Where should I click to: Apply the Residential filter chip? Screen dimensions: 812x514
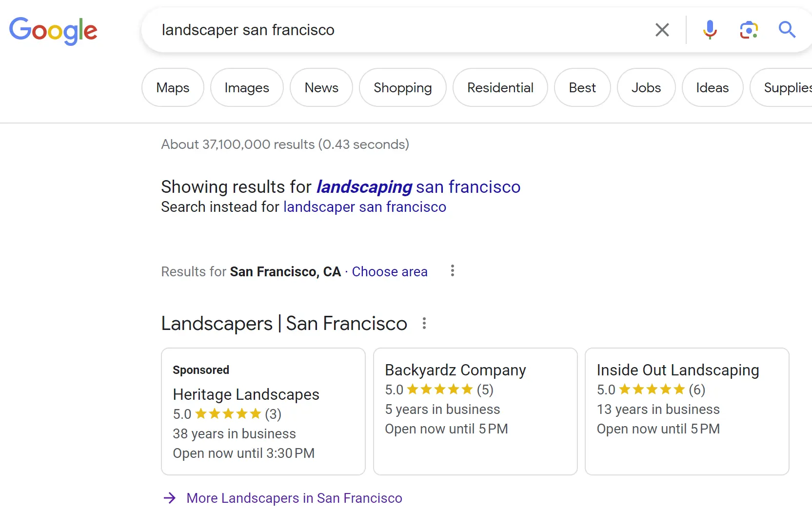pyautogui.click(x=500, y=88)
